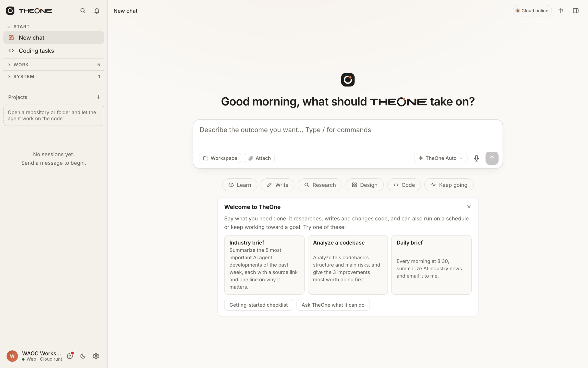Open the TheOne Auto model dropdown
The image size is (588, 368).
tap(441, 158)
